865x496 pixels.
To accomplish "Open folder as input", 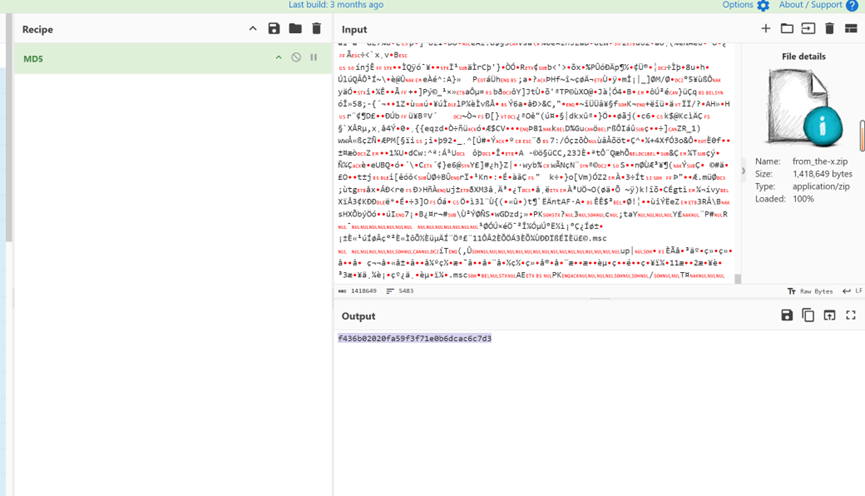I will (x=787, y=29).
